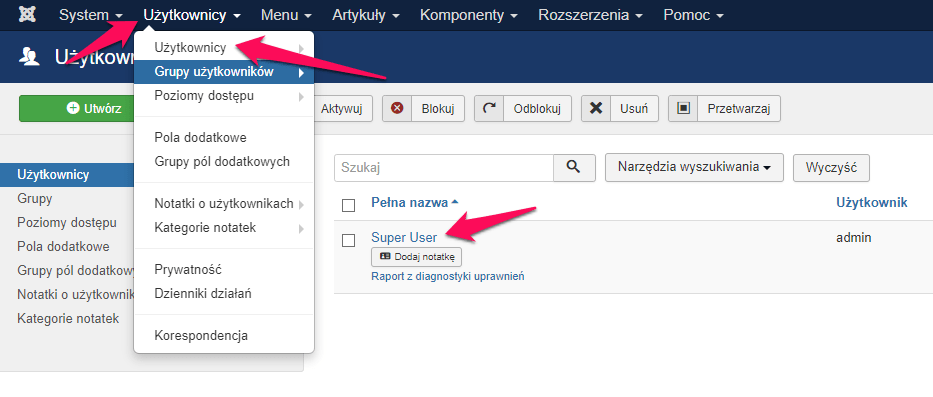Click the magnifier search button
The width and height of the screenshot is (933, 397).
[574, 168]
